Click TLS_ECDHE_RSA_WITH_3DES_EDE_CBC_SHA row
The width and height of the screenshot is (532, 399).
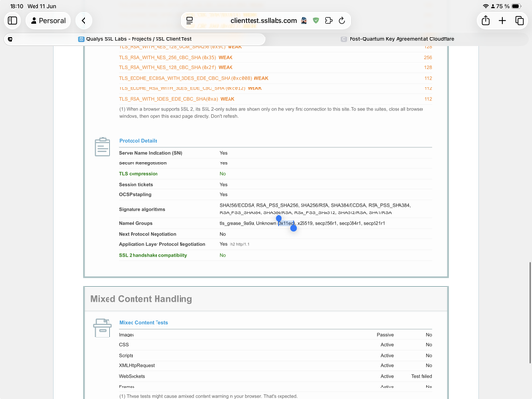tap(276, 88)
